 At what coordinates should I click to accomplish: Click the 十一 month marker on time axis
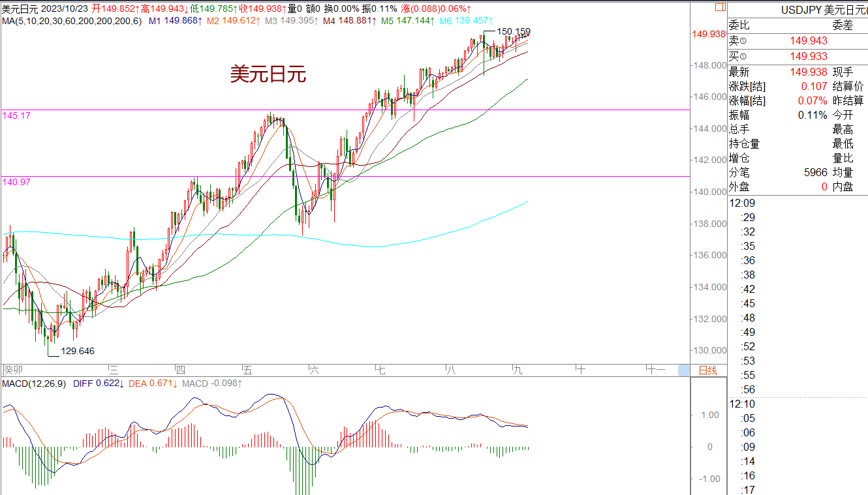click(655, 370)
